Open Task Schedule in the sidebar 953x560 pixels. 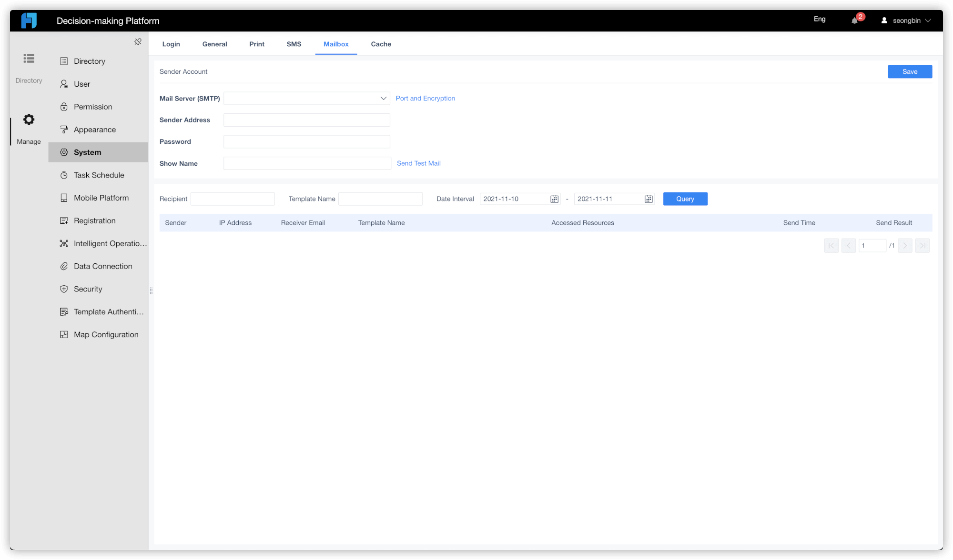pyautogui.click(x=98, y=175)
